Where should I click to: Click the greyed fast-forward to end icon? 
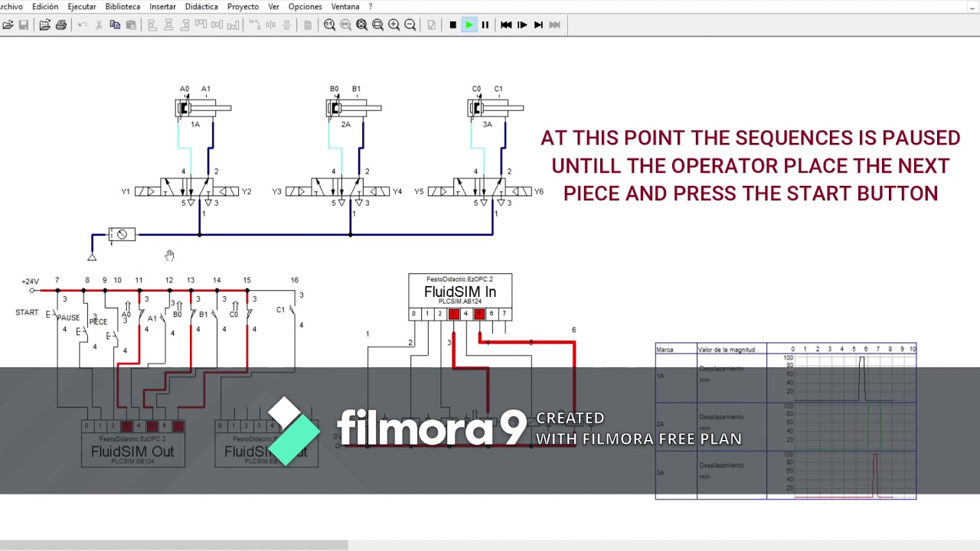pyautogui.click(x=554, y=25)
